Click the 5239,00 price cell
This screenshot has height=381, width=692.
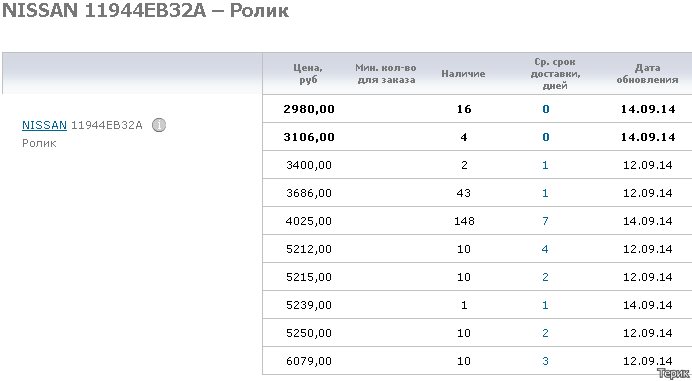coord(308,305)
